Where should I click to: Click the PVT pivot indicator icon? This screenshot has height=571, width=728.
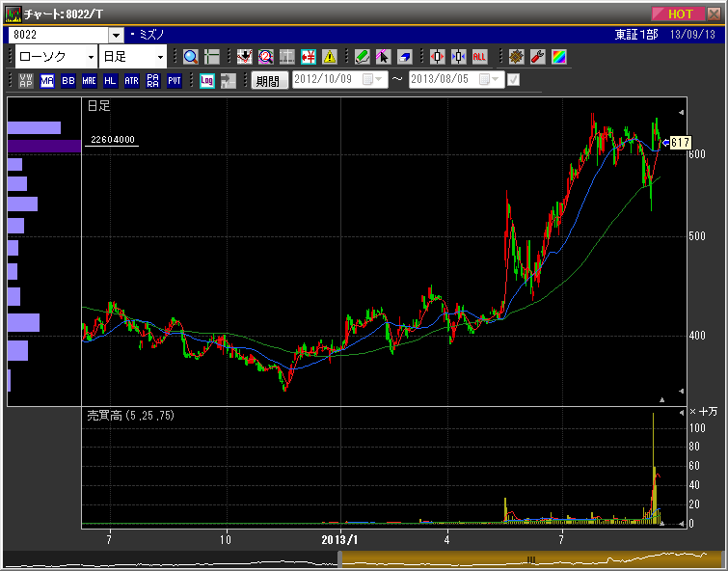pyautogui.click(x=174, y=81)
